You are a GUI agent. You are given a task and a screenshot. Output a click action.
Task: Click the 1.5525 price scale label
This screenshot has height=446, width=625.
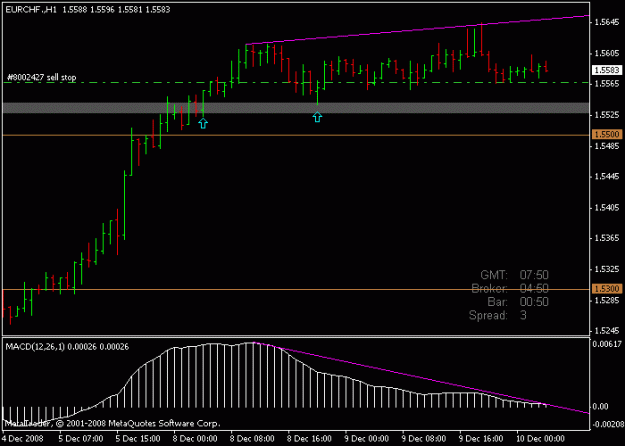tap(607, 115)
